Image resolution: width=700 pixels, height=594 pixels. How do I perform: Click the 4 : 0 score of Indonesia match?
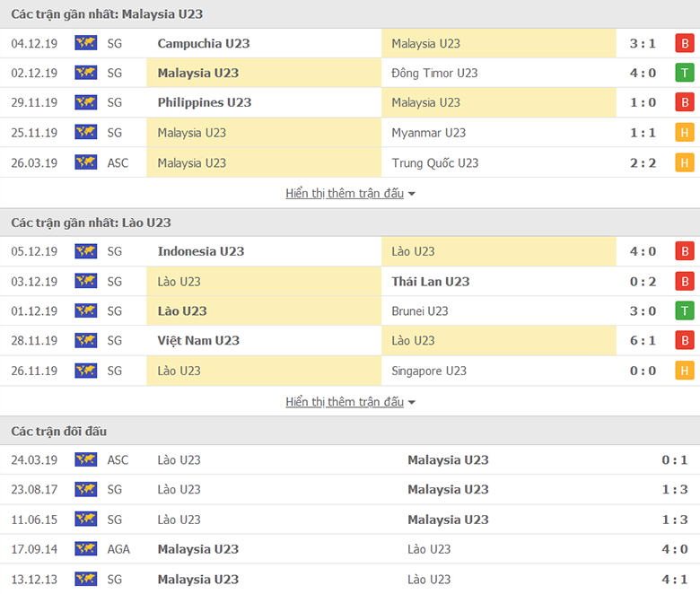[x=643, y=251]
